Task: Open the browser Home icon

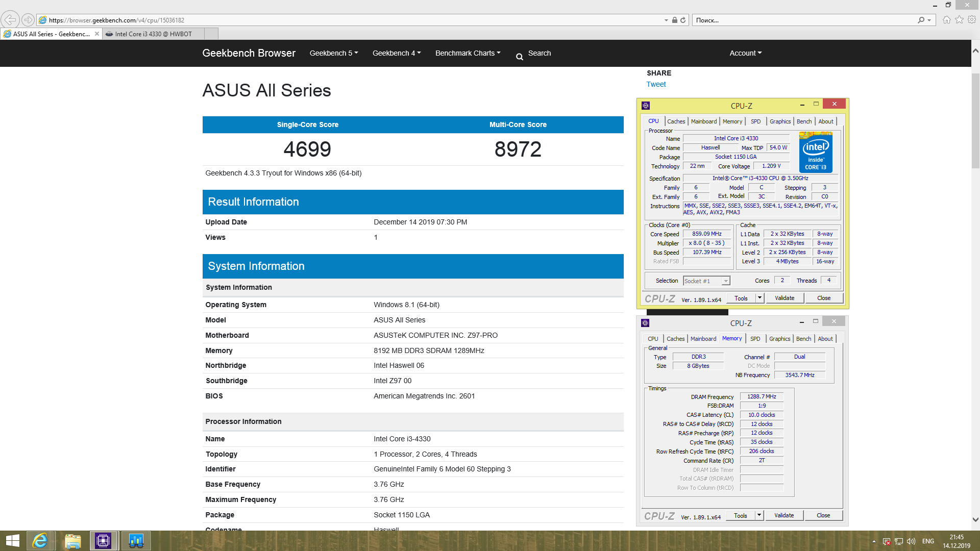Action: click(x=947, y=19)
